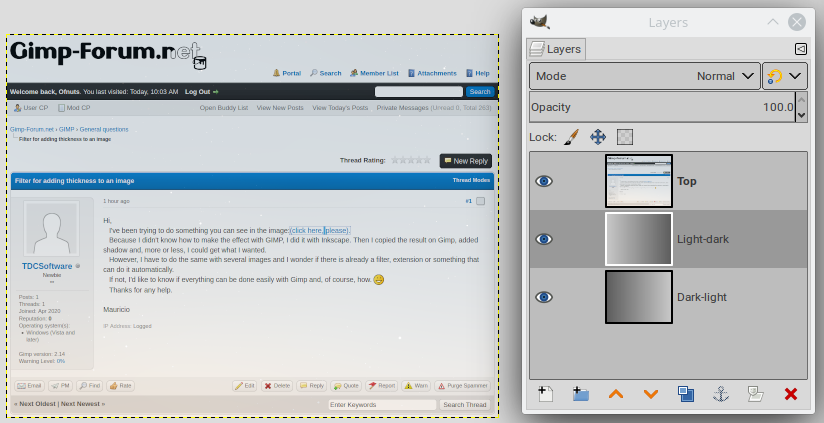Click the forum search text field
Image resolution: width=824 pixels, height=423 pixels.
tap(419, 91)
